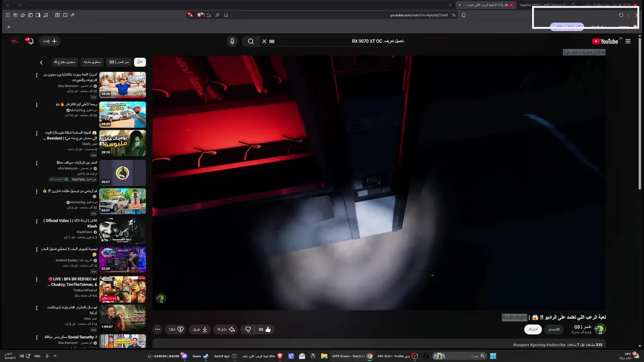Open options for MohaVlog 44:49 video
644x362 pixels.
click(36, 105)
